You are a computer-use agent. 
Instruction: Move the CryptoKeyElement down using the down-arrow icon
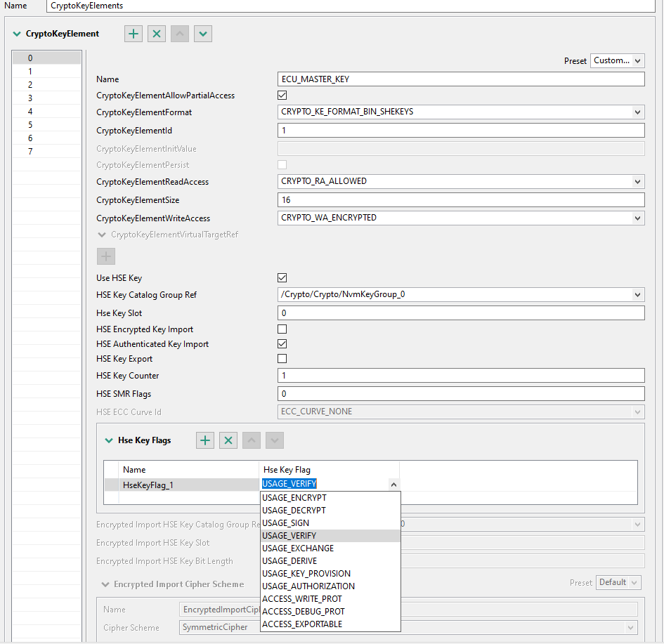pyautogui.click(x=202, y=33)
